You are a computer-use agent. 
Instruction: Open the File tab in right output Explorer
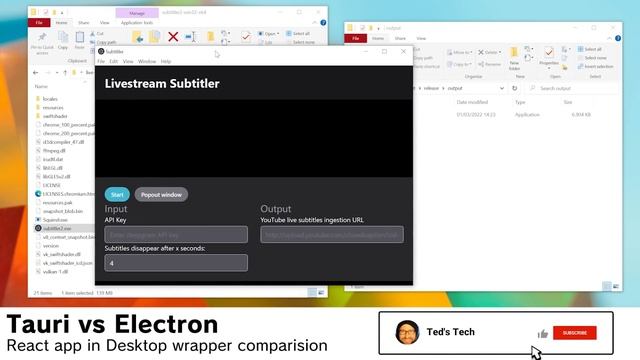[356, 38]
